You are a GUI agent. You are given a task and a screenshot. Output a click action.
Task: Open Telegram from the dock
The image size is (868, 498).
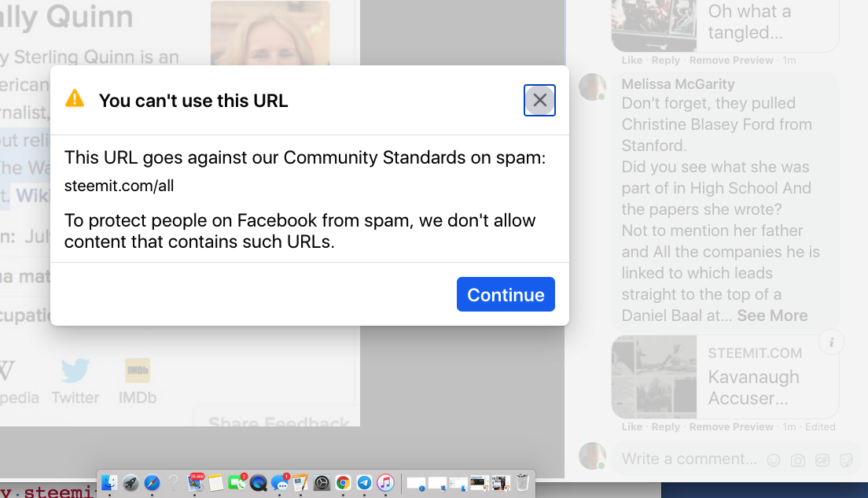(364, 483)
